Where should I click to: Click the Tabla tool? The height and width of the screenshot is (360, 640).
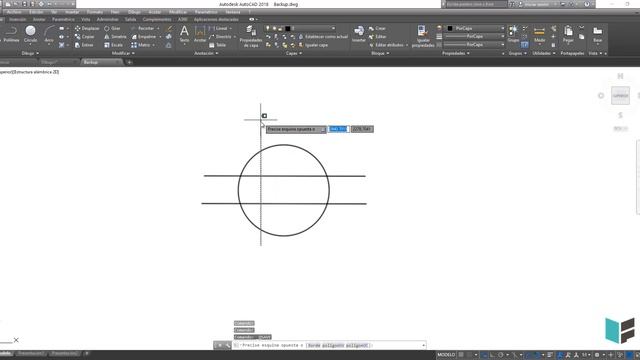(217, 45)
